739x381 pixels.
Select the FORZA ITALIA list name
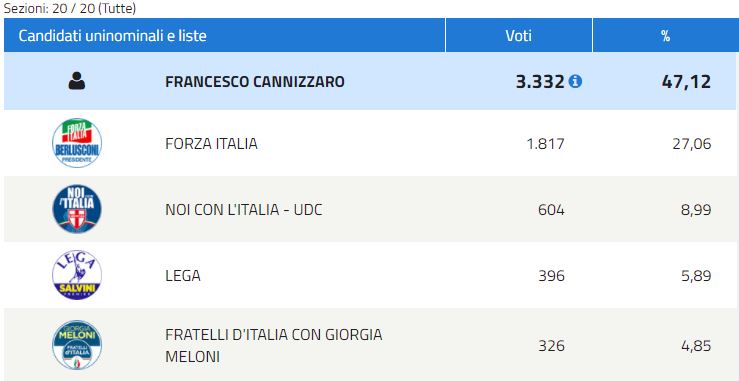click(211, 143)
